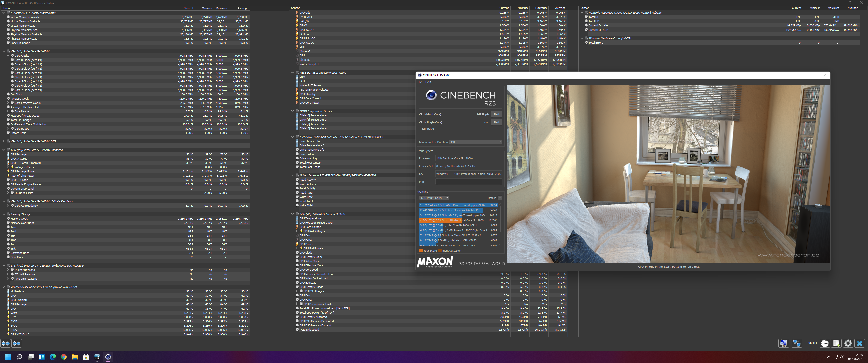Click HWiNFO shrink layout arrows button

tap(16, 343)
